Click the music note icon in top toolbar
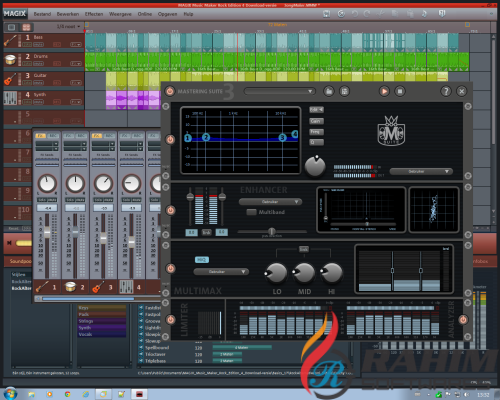The image size is (500, 400). [424, 14]
